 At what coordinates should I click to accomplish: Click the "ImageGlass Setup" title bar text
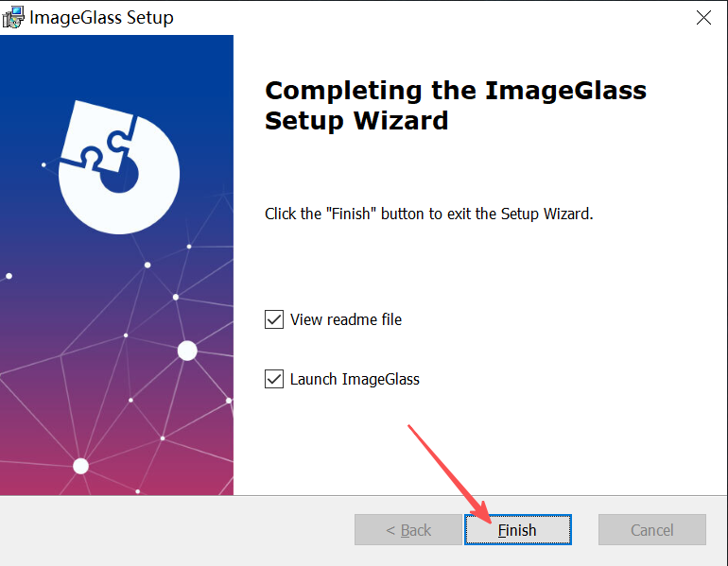[101, 18]
